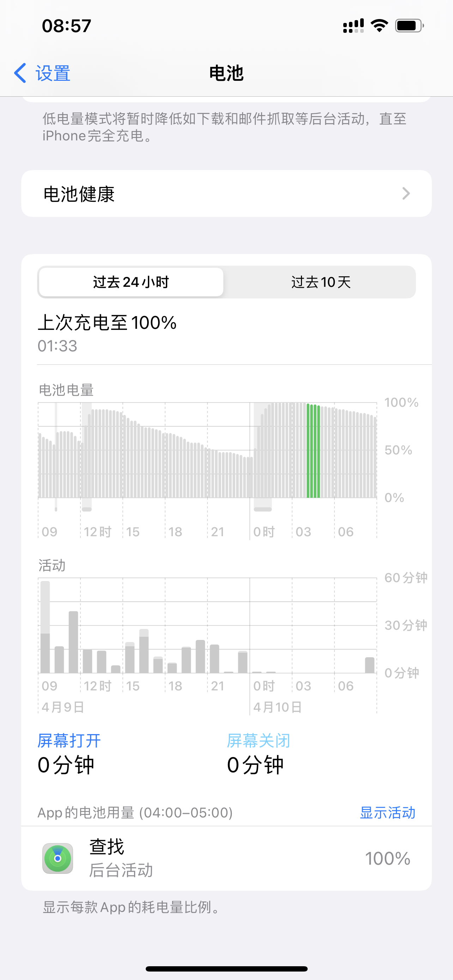Viewport: 453px width, 980px height.
Task: Tap the Wi-Fi status icon
Action: pyautogui.click(x=379, y=25)
